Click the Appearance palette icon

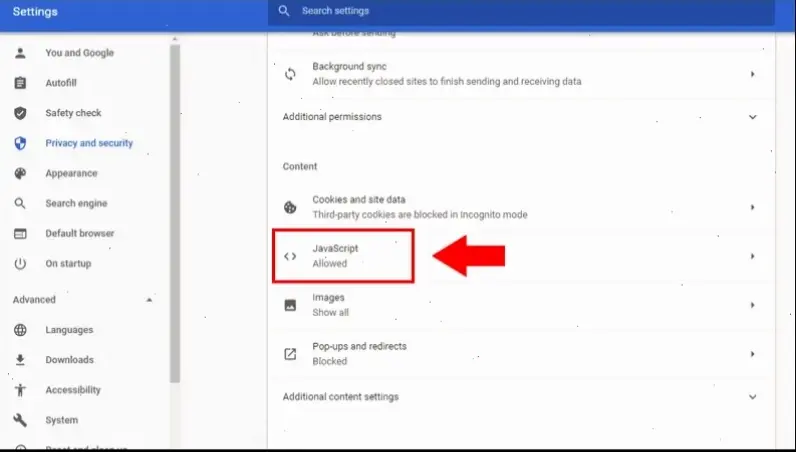20,173
